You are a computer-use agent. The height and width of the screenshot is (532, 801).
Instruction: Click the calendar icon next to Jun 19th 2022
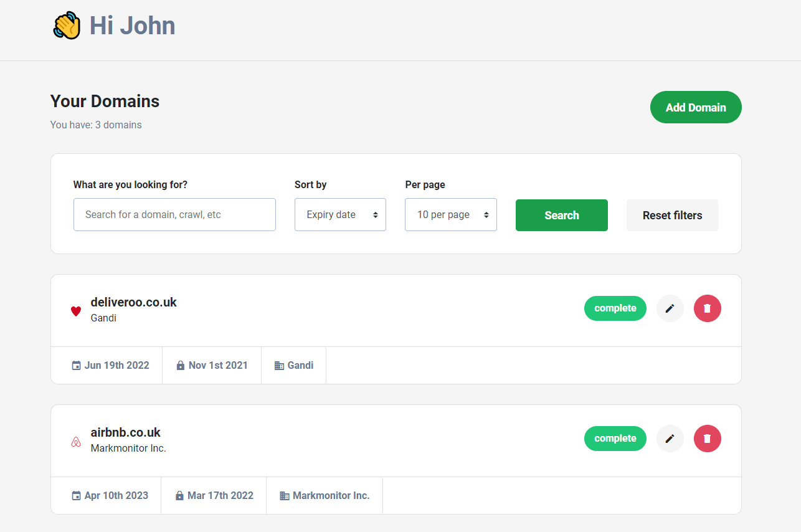tap(77, 366)
